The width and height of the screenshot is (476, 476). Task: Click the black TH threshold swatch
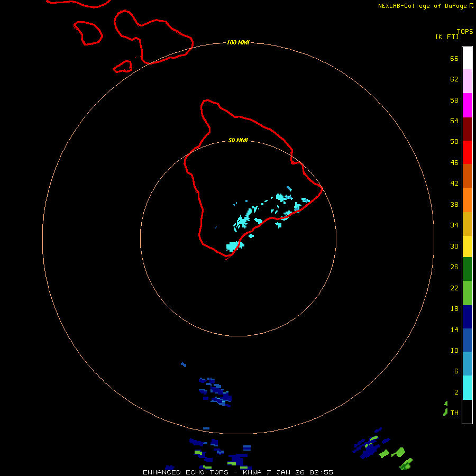click(467, 411)
